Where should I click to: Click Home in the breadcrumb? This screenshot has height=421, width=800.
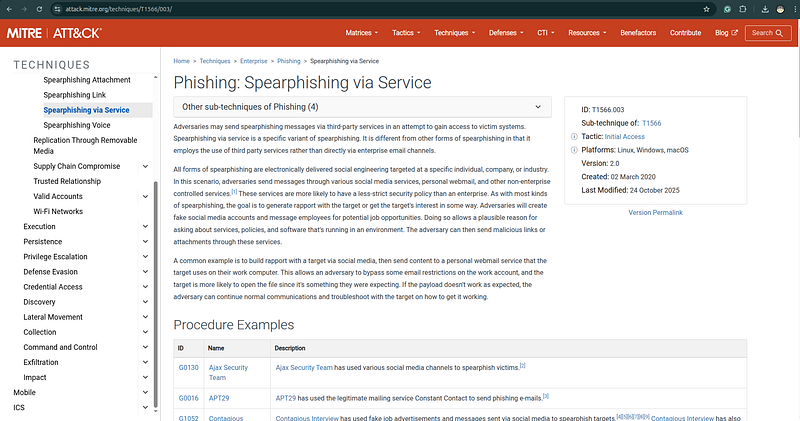click(x=181, y=61)
